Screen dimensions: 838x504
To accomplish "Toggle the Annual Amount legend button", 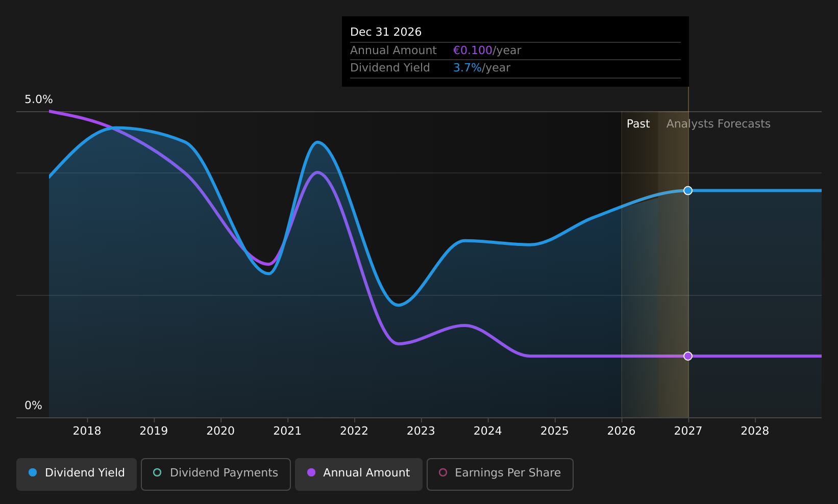I will point(359,474).
